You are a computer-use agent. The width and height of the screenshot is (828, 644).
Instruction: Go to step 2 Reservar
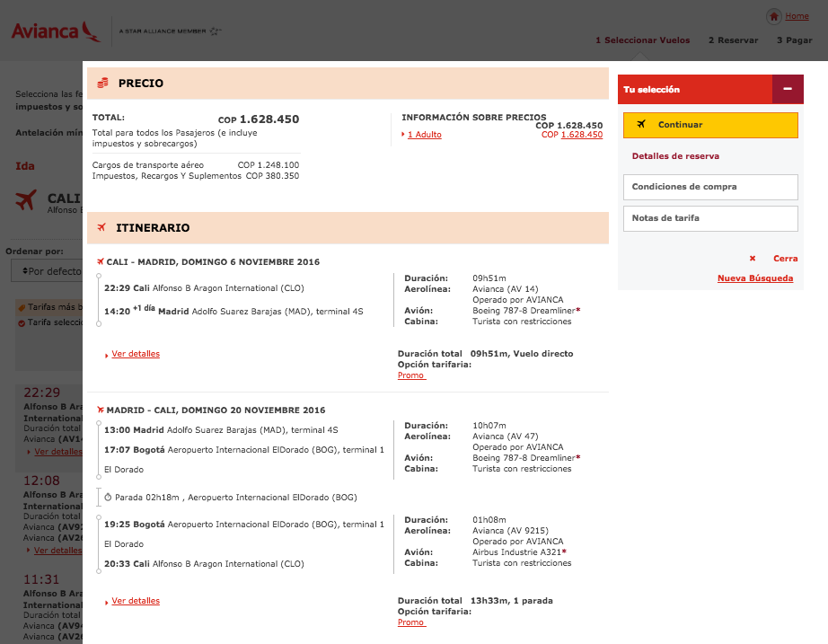(733, 40)
